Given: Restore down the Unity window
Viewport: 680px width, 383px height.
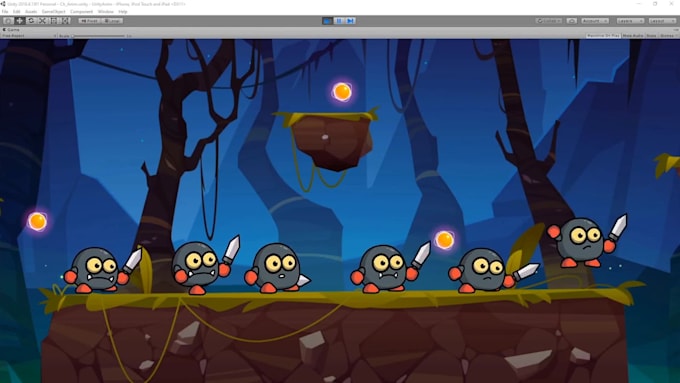Looking at the screenshot, I should point(655,4).
